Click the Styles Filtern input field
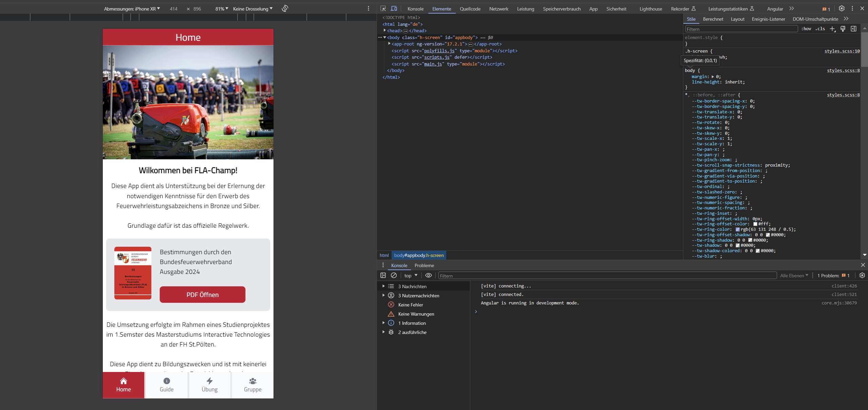 pyautogui.click(x=741, y=29)
